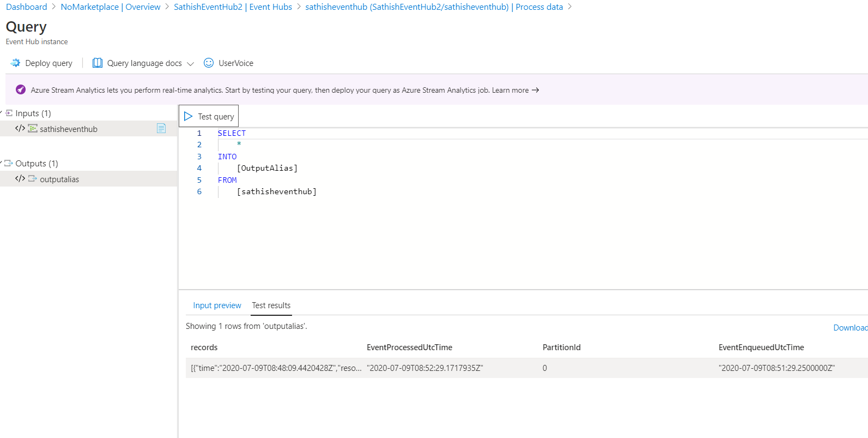Click the EventProcessedUtcTime column header
This screenshot has height=438, width=868.
[410, 347]
